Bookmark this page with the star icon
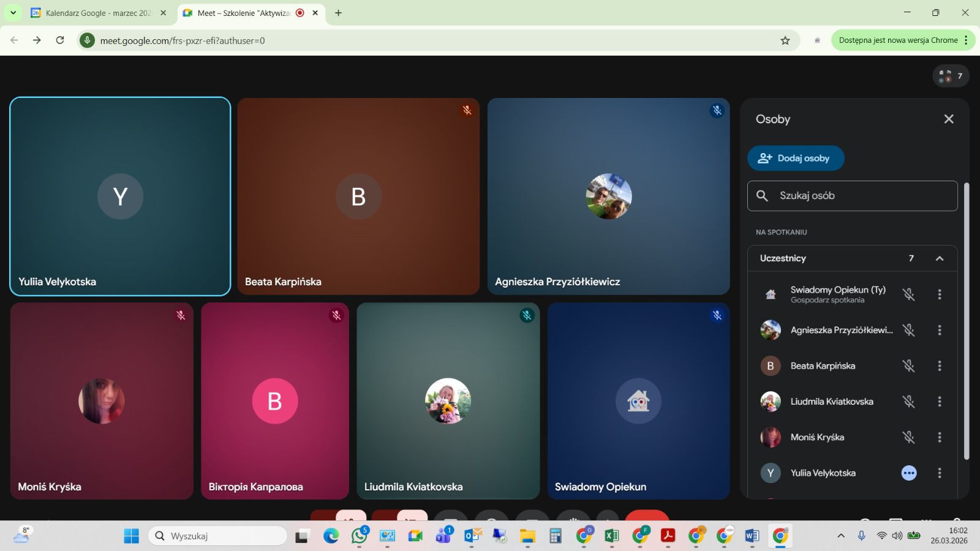Image resolution: width=980 pixels, height=551 pixels. [x=785, y=40]
